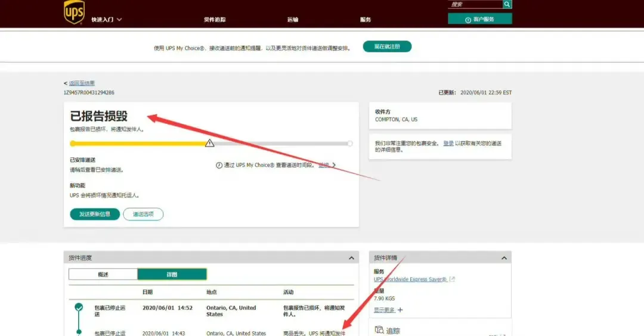Open the 快速入门 dropdown
The width and height of the screenshot is (644, 336).
tap(106, 19)
